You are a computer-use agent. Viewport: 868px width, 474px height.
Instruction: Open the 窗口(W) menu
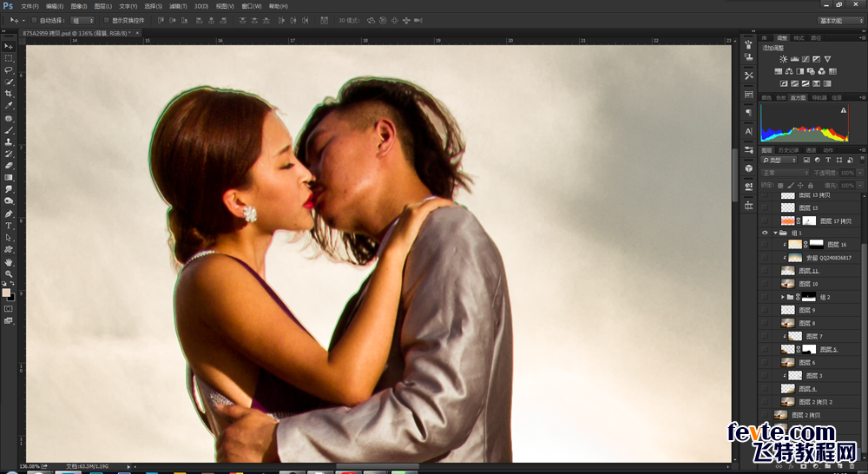tap(252, 6)
